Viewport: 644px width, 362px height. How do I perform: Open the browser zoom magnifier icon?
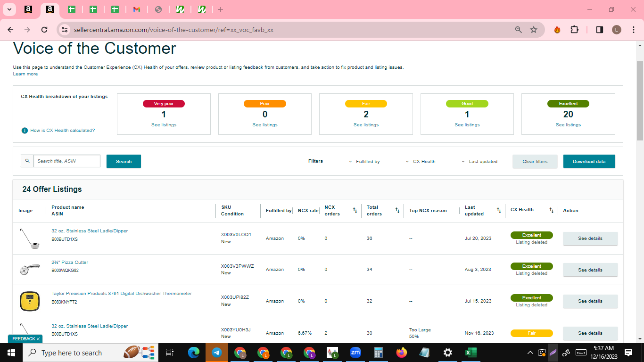point(519,30)
